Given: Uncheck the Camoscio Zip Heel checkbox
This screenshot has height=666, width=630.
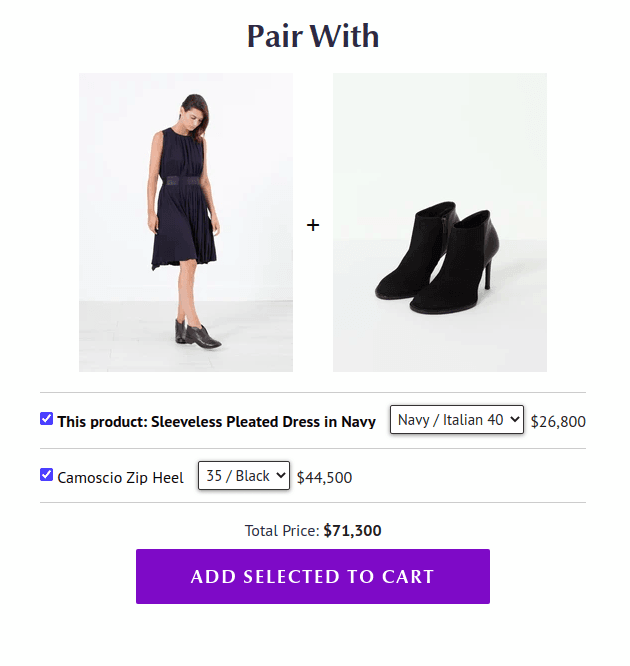Looking at the screenshot, I should pyautogui.click(x=47, y=475).
